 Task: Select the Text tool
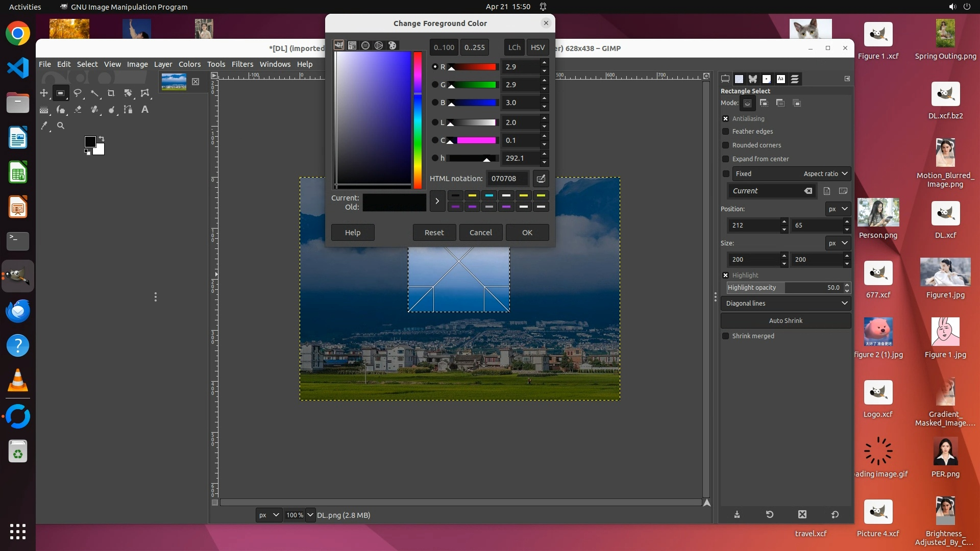click(145, 109)
